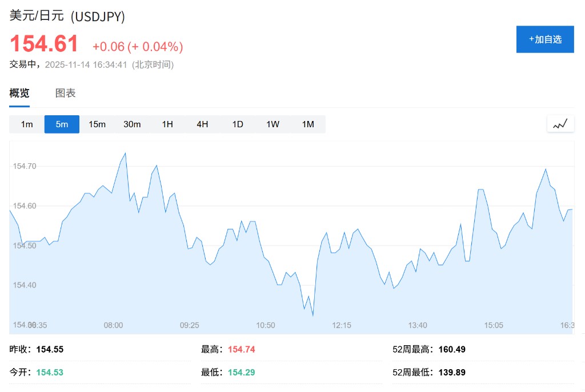Select the 5m timeframe
This screenshot has height=392, width=585.
62,124
